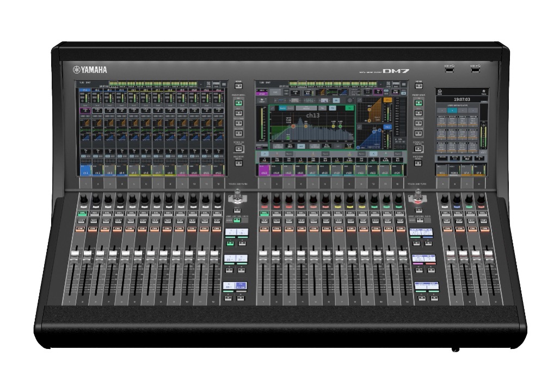This screenshot has width=560, height=392.
Task: Tap the ch1 header label on the left touchscreen
Action: pyautogui.click(x=85, y=90)
